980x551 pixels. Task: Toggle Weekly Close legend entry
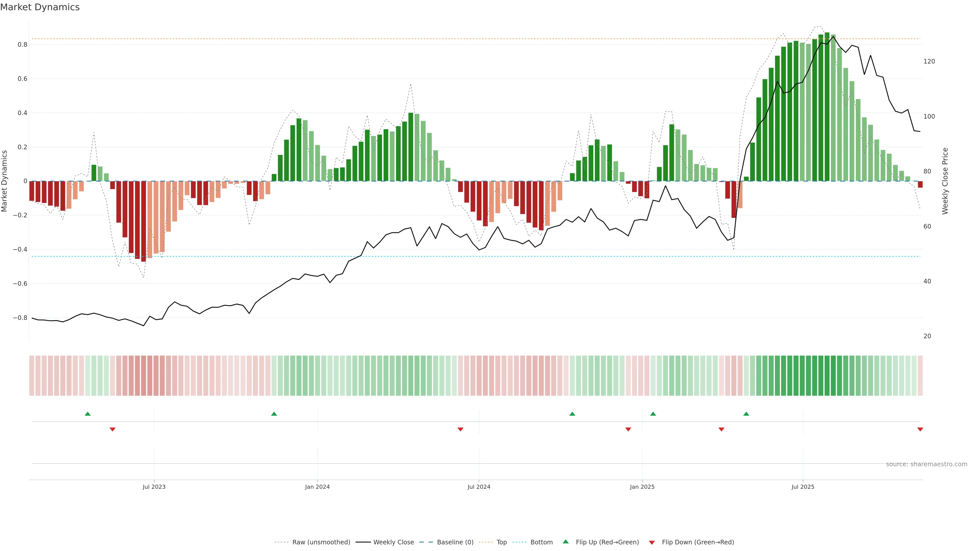(x=393, y=542)
